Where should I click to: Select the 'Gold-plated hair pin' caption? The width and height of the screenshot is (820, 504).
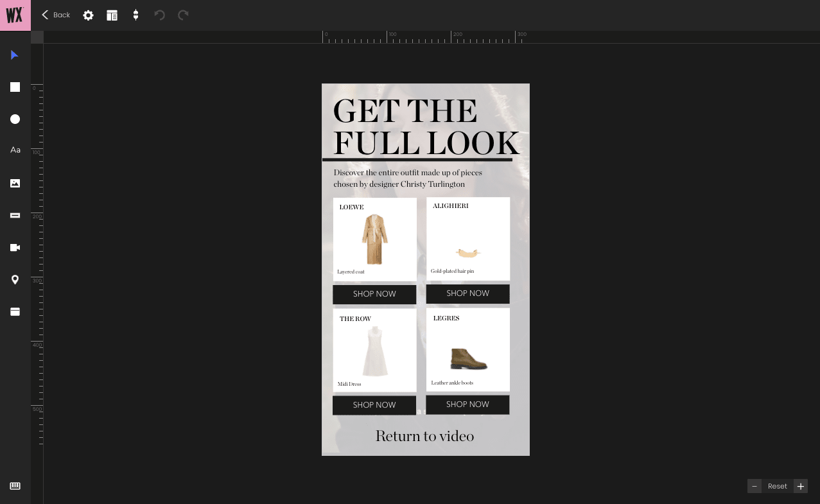click(453, 272)
